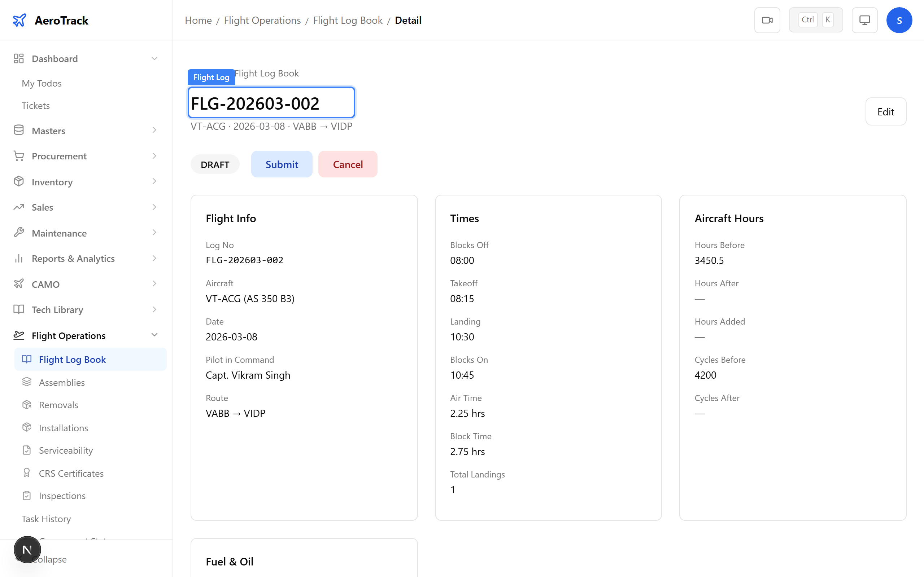Expand the Dashboard section
924x577 pixels.
[x=154, y=58]
